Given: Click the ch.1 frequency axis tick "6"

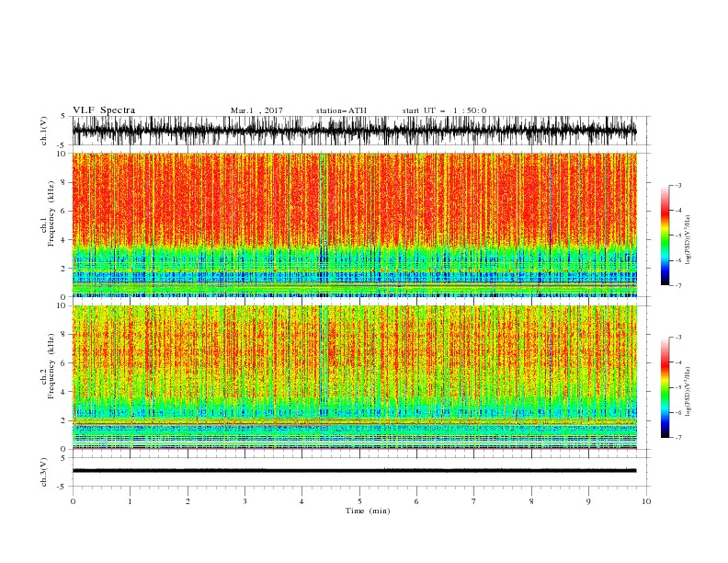Looking at the screenshot, I should [x=64, y=211].
